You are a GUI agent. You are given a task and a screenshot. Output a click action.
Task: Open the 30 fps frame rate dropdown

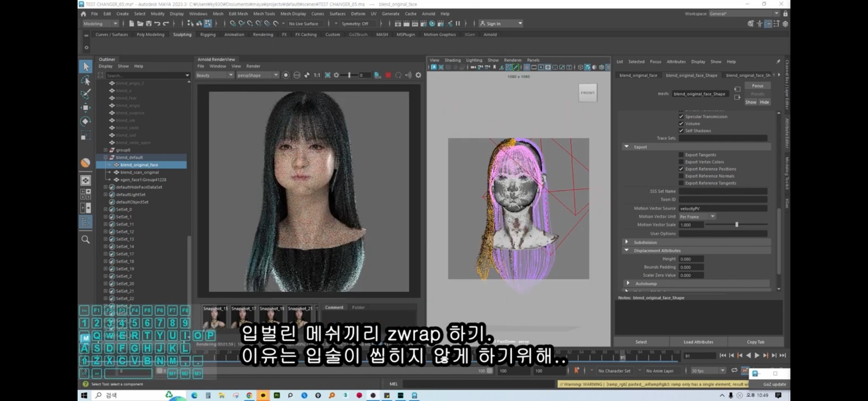point(708,371)
